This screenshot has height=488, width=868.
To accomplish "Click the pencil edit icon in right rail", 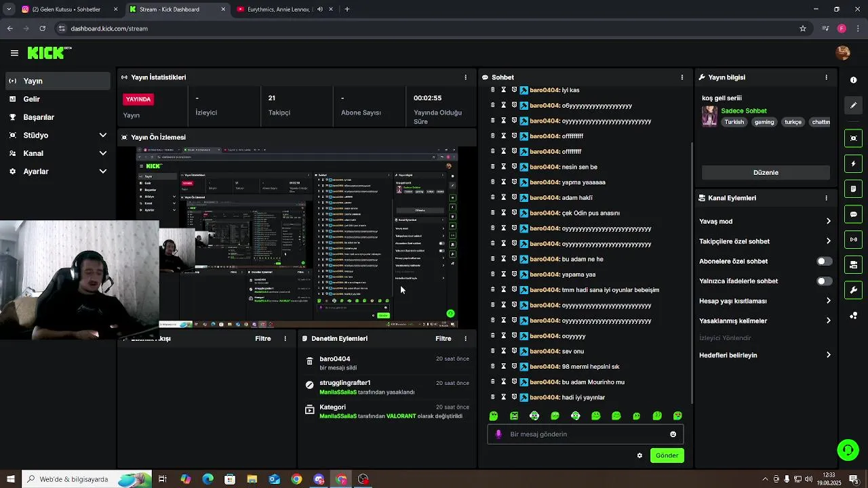I will tap(853, 106).
